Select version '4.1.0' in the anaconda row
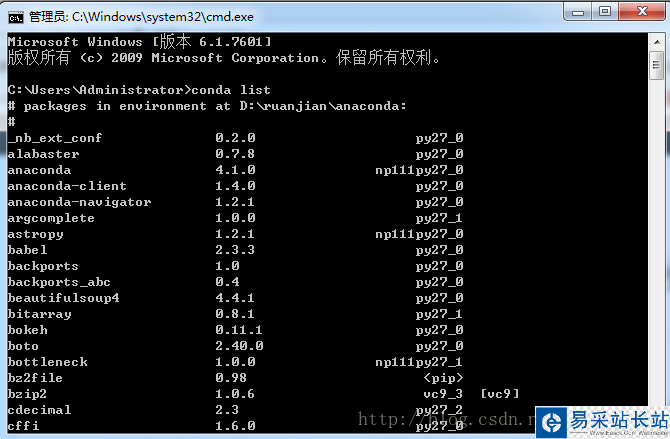This screenshot has height=439, width=670. click(x=235, y=170)
